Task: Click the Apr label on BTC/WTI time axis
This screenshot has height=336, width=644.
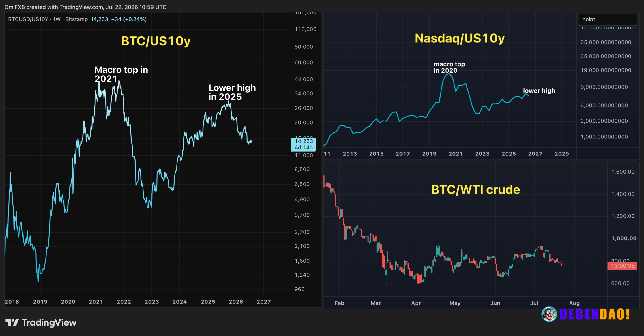Action: pyautogui.click(x=416, y=303)
